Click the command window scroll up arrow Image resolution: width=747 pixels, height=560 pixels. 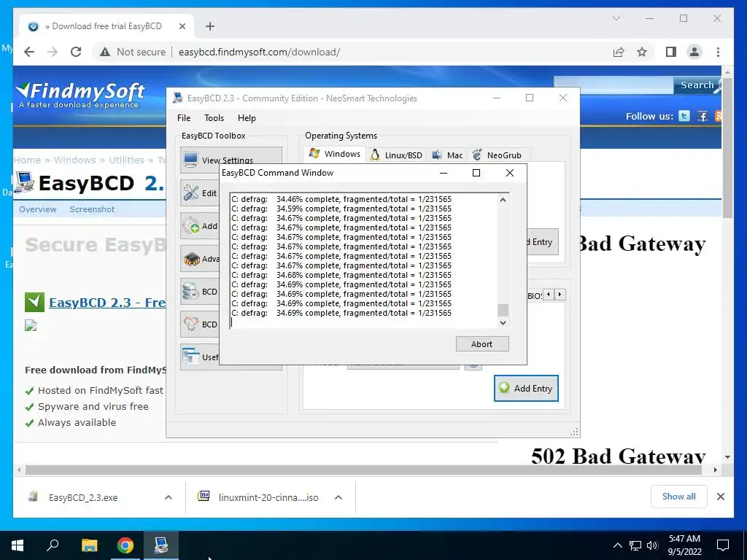point(503,200)
